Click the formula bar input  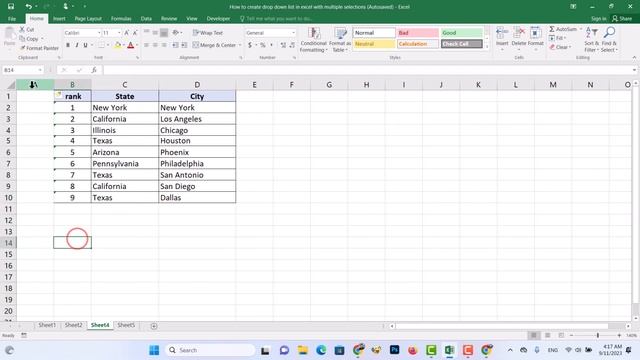click(367, 70)
